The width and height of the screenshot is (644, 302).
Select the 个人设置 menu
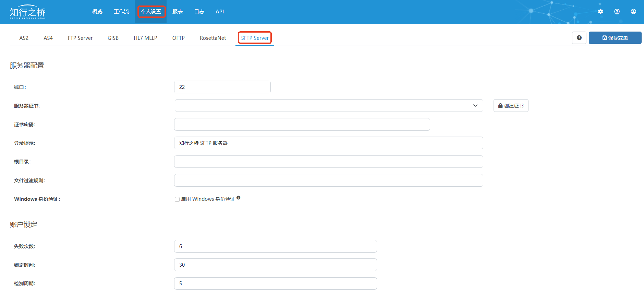(151, 12)
